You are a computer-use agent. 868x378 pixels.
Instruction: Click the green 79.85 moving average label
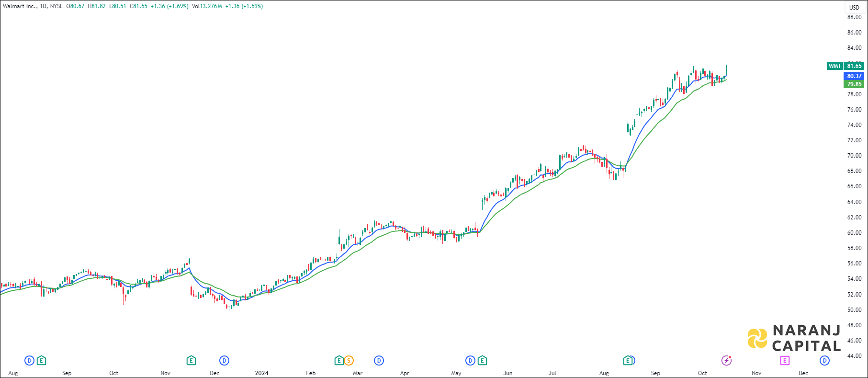tap(854, 84)
